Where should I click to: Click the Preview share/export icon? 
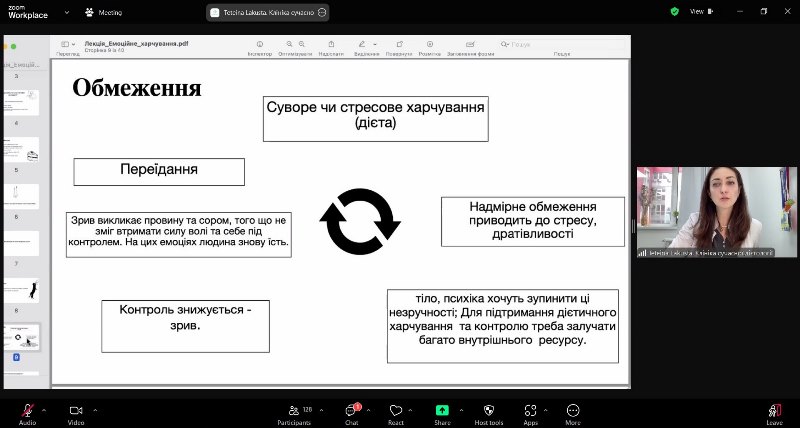331,44
